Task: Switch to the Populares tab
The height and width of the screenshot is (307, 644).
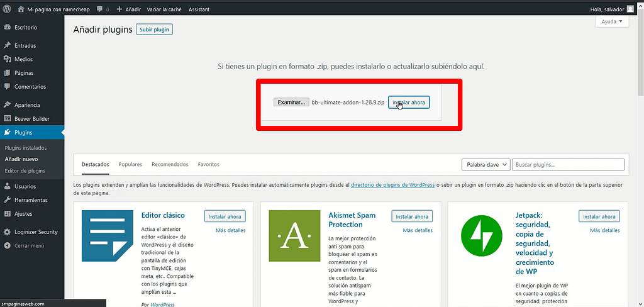Action: coord(130,164)
